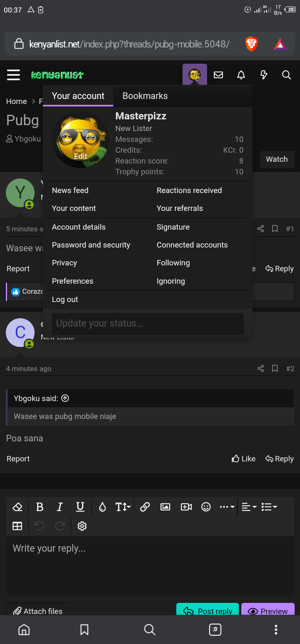The image size is (300, 644).
Task: Click the Masterpizz username link
Action: click(141, 116)
